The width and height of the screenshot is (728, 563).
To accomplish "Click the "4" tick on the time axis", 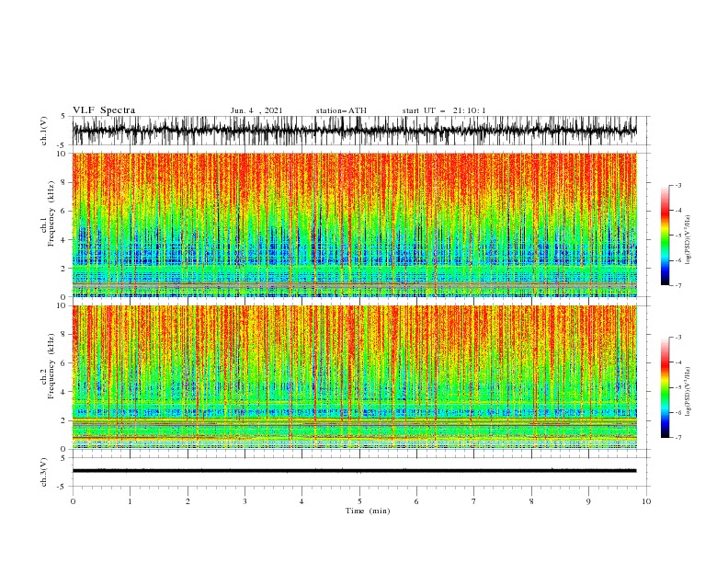I will click(301, 501).
